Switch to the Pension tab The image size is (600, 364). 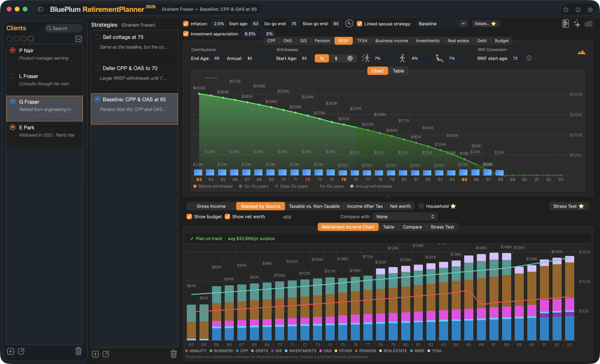(322, 41)
